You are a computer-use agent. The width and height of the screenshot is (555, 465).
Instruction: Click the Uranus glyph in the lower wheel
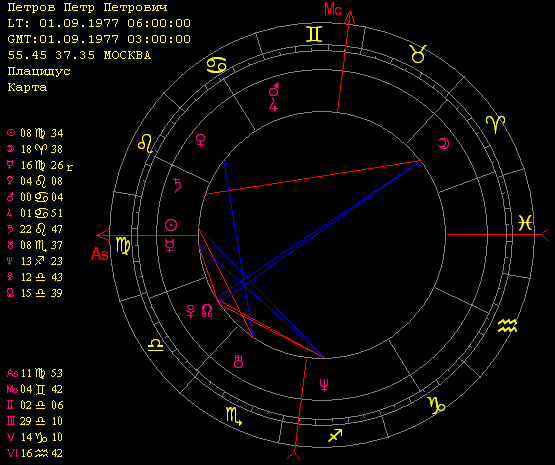tap(239, 361)
